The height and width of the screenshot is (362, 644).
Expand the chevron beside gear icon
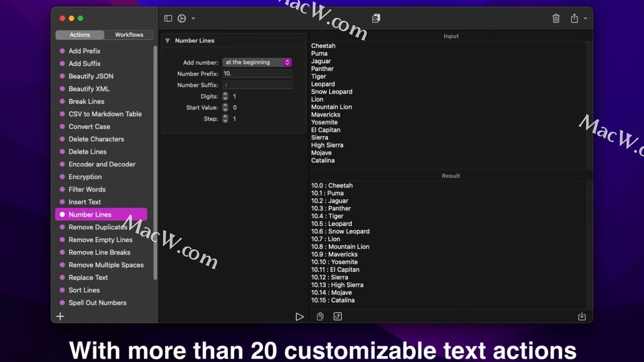[x=193, y=18]
